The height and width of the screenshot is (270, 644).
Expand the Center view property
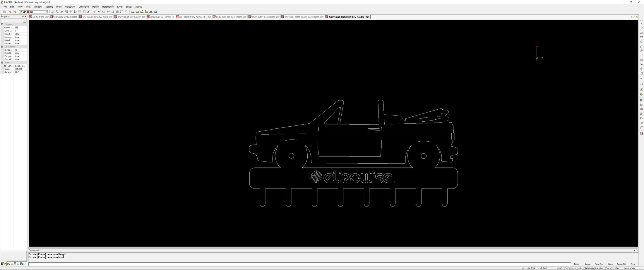point(5,66)
